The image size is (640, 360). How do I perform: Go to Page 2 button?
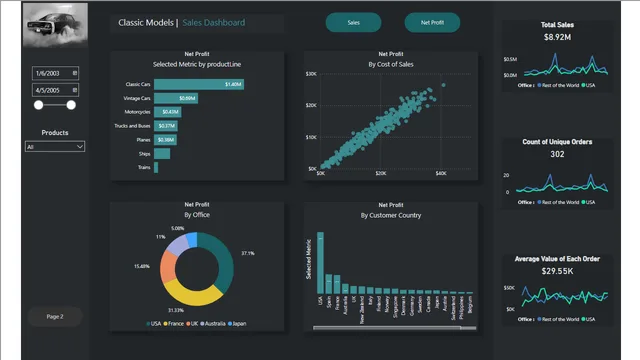(55, 316)
